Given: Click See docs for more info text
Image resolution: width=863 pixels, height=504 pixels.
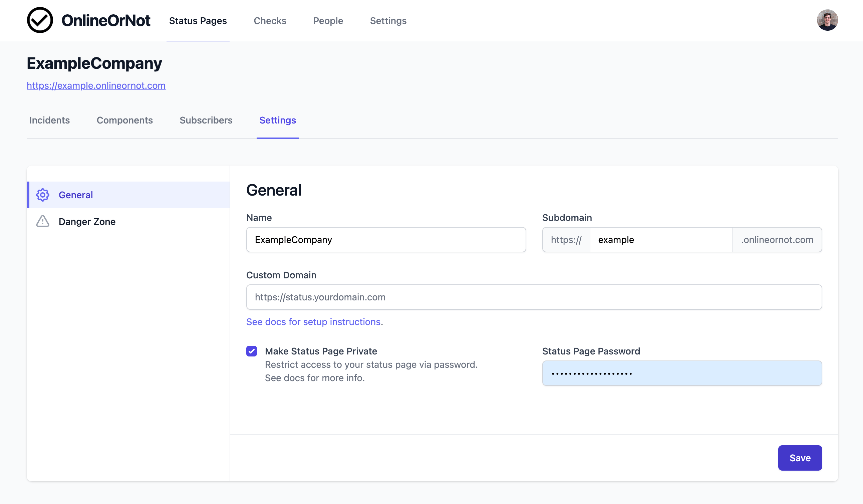Looking at the screenshot, I should coord(315,377).
